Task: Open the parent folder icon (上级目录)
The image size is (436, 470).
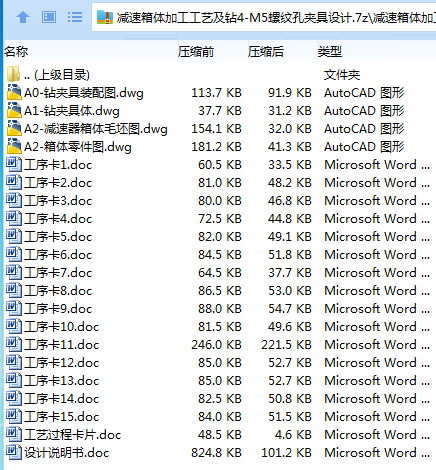Action: coord(14,74)
